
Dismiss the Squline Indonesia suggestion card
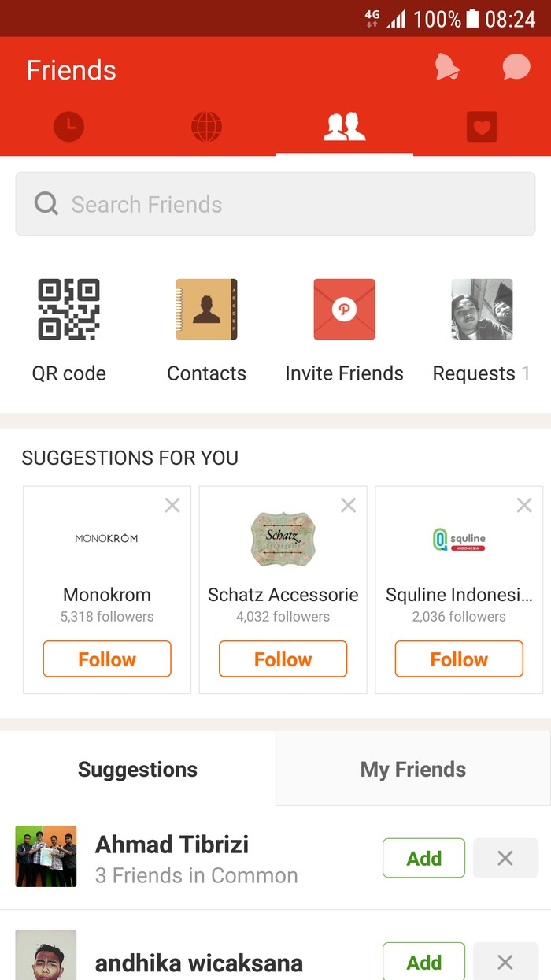[524, 506]
